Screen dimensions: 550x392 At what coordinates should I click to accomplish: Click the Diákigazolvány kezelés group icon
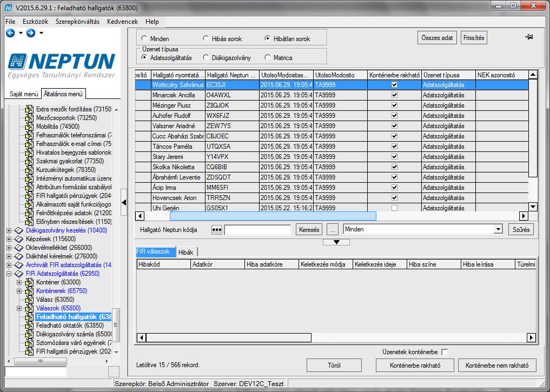(19, 230)
